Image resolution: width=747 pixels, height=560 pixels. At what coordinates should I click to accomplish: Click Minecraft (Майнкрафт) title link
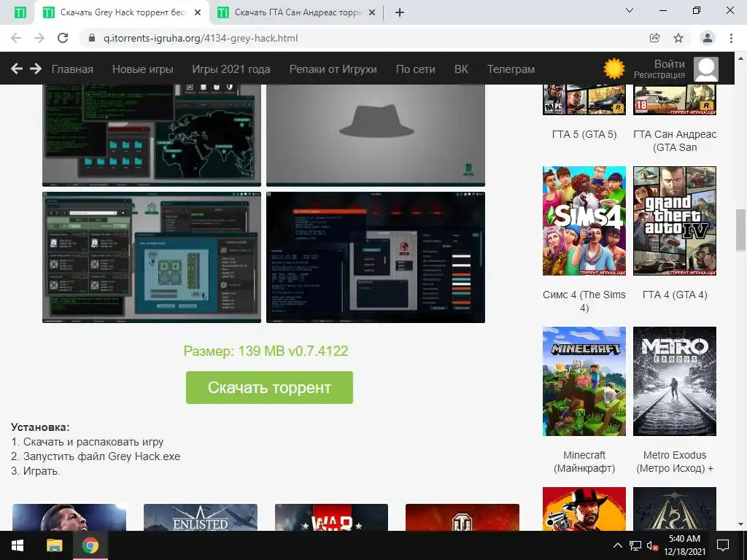(584, 462)
